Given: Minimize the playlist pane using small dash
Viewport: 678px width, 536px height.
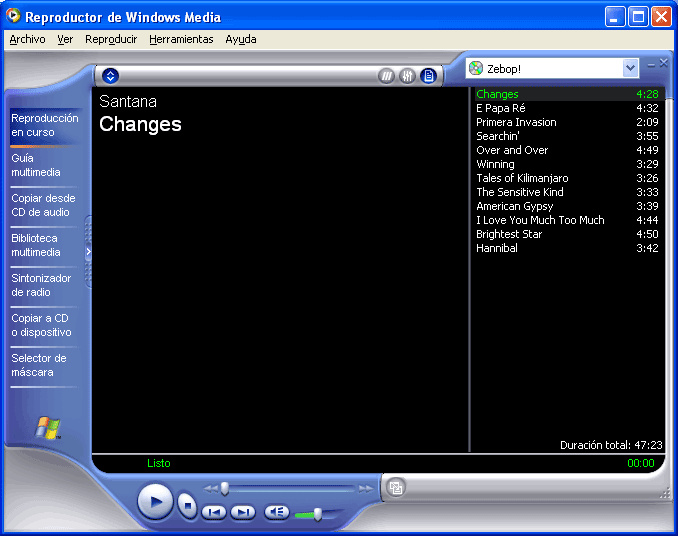Looking at the screenshot, I should 651,65.
